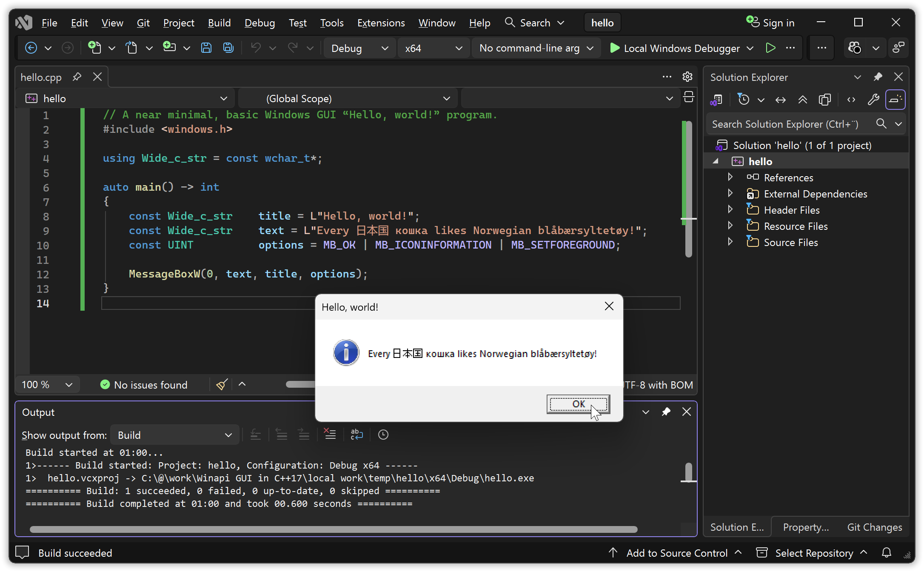Toggle Preview Selected Items in Solution Explorer
This screenshot has height=572, width=924.
[895, 100]
